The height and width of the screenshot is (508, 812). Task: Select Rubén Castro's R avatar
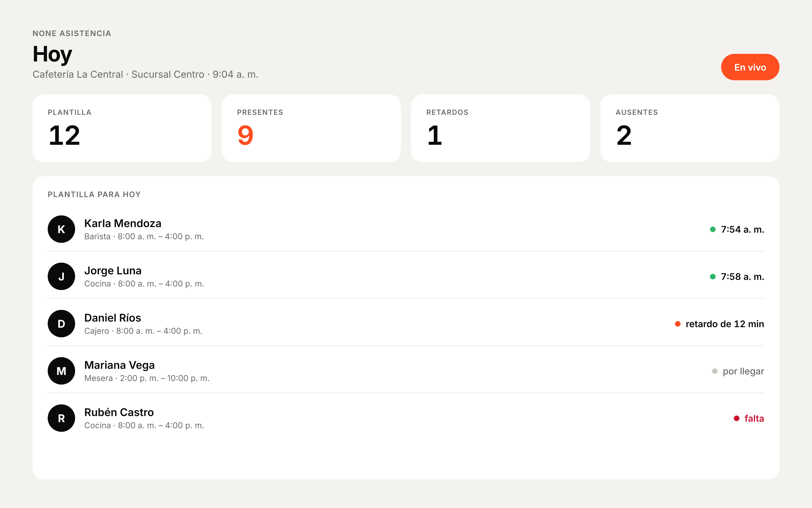[x=61, y=418]
